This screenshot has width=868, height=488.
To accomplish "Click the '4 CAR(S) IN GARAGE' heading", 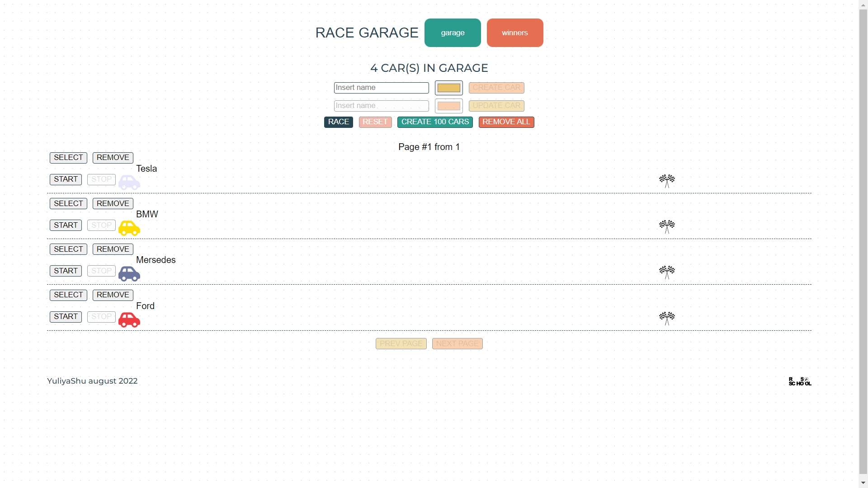I will [x=429, y=68].
